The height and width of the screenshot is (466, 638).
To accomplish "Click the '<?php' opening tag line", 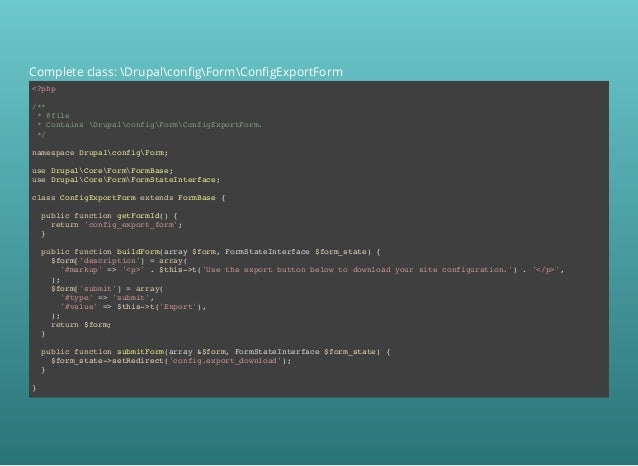I will point(44,89).
